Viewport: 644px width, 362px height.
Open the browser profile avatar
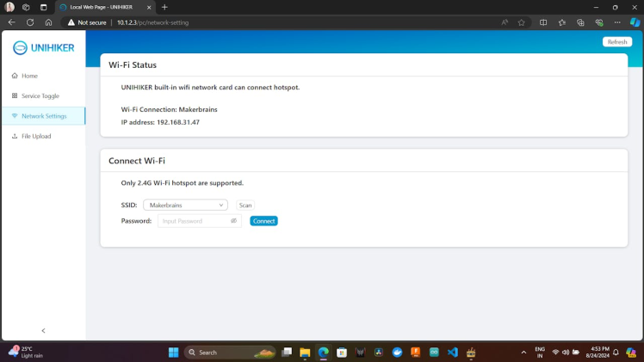[x=9, y=7]
